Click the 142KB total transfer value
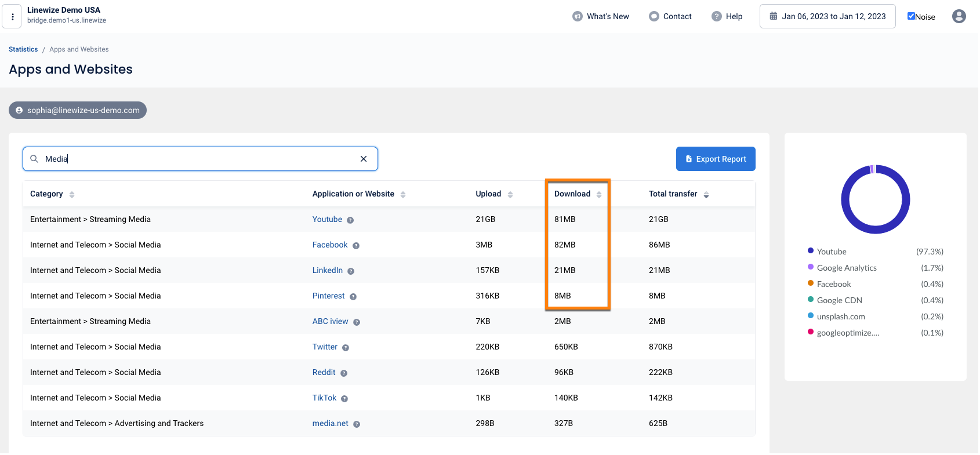 pyautogui.click(x=660, y=398)
